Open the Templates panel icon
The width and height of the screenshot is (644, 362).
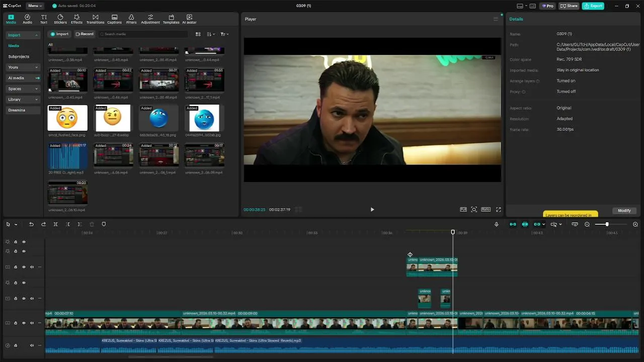pos(171,19)
